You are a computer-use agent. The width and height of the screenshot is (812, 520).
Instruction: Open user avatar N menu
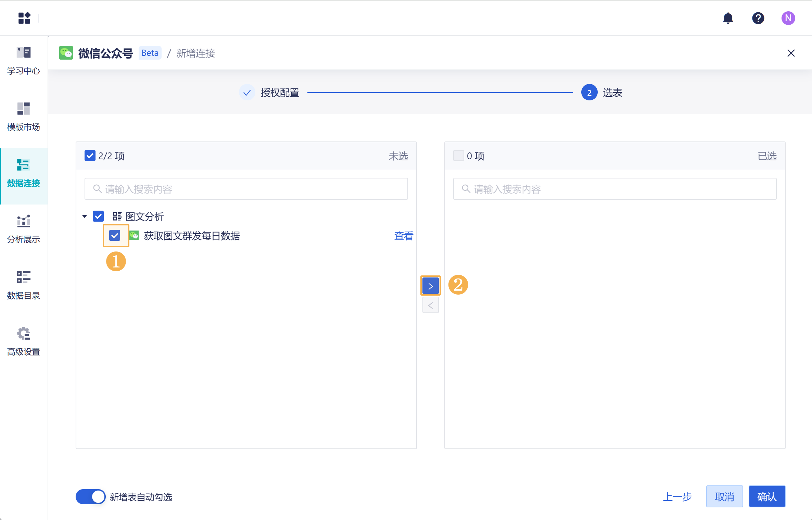tap(788, 18)
